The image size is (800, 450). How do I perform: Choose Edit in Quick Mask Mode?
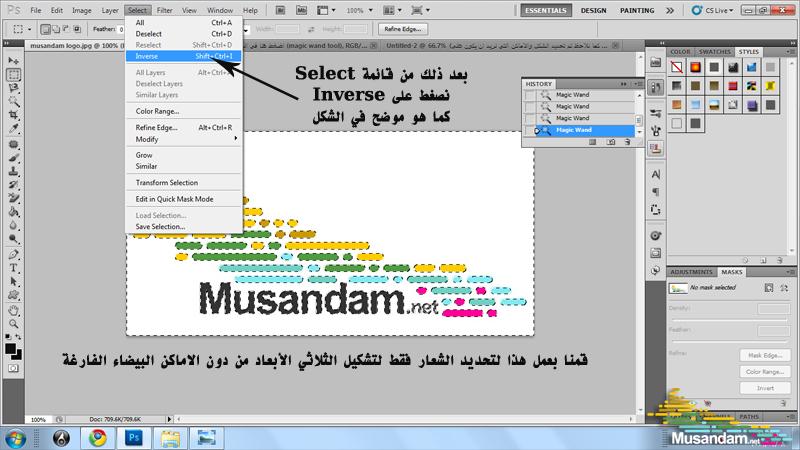pyautogui.click(x=184, y=199)
